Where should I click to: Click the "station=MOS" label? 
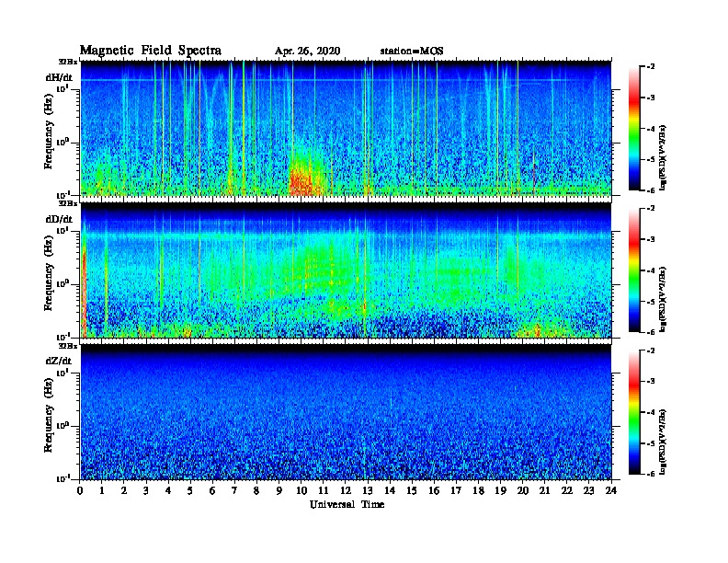coord(412,52)
